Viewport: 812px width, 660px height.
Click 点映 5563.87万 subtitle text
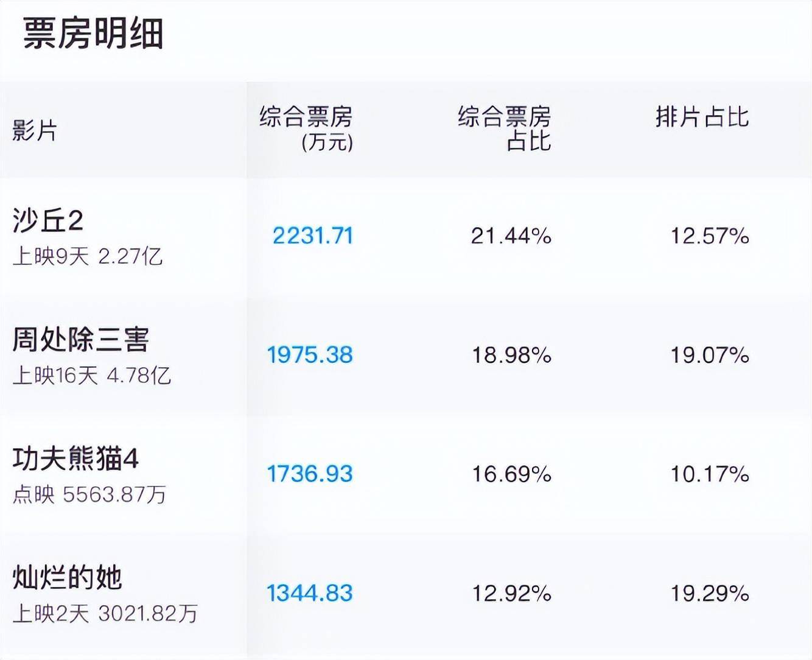[89, 494]
